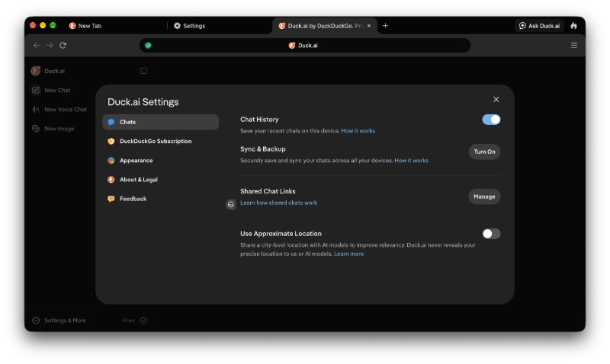Open DuckDuckGo Subscription settings
The image size is (610, 364).
(x=160, y=141)
